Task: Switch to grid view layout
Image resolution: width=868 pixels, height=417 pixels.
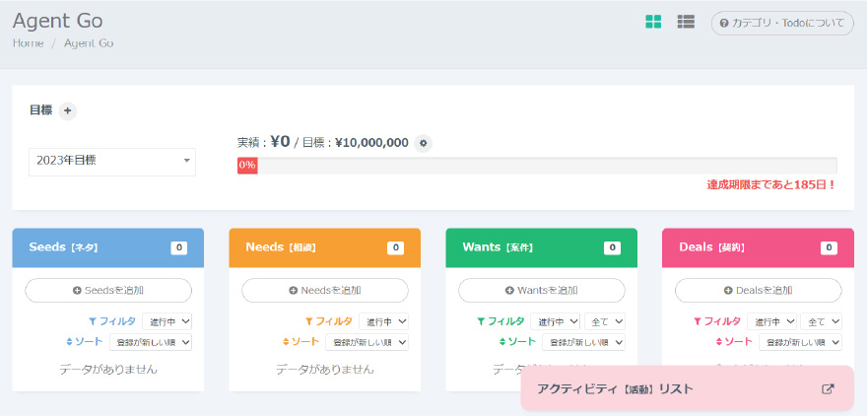Action: [x=653, y=22]
